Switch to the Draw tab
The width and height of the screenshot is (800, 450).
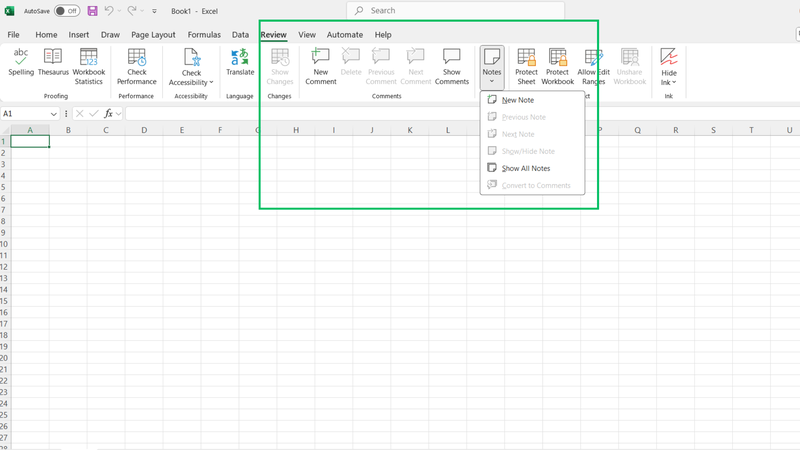(110, 35)
